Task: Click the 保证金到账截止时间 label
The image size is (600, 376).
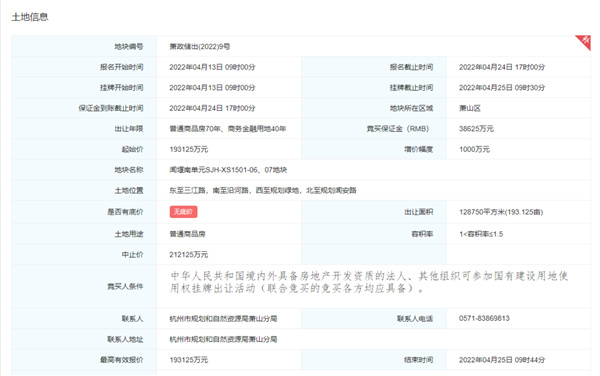Action: click(x=111, y=108)
